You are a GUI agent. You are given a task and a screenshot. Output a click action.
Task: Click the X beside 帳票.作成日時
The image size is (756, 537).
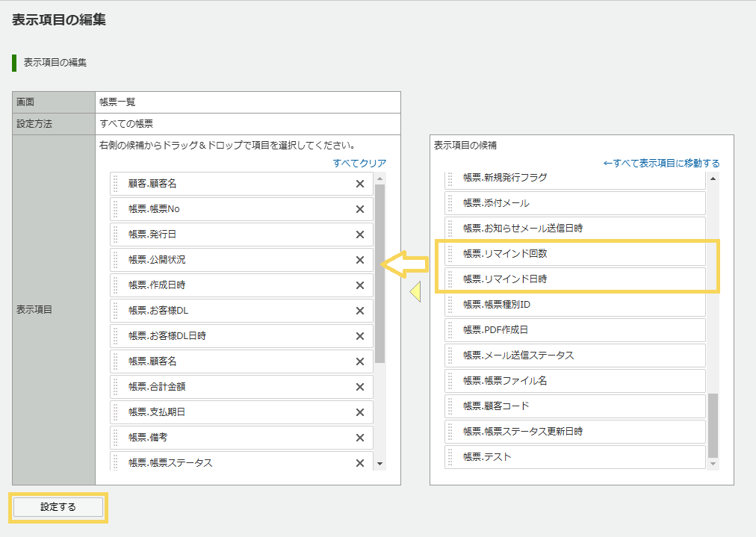point(359,285)
